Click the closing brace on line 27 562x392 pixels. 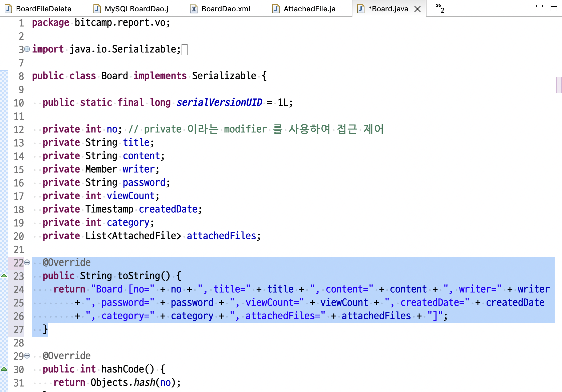(x=45, y=329)
